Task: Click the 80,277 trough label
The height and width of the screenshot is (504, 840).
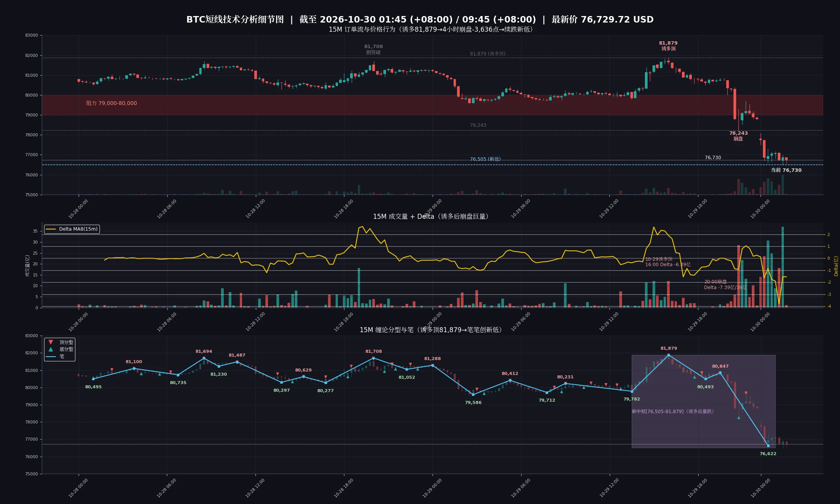Action: 325,391
